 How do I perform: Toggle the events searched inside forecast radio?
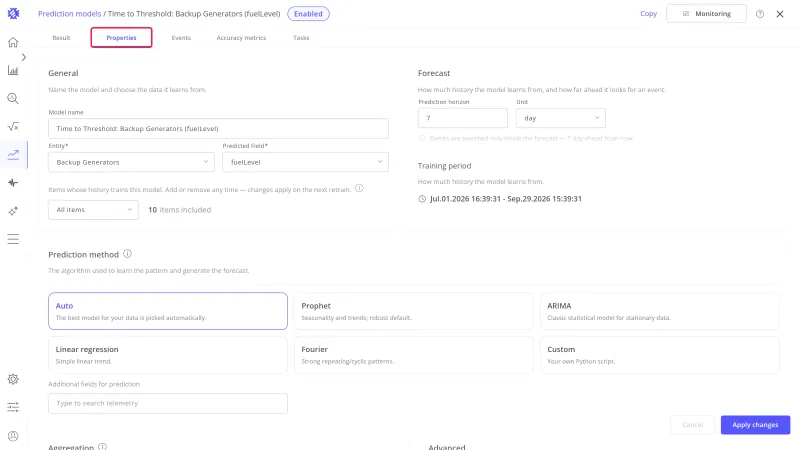(422, 138)
